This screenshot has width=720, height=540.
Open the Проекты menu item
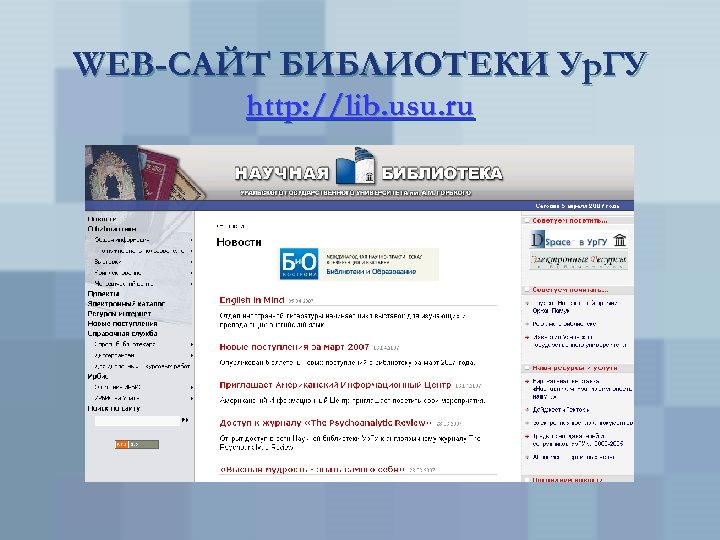pos(103,293)
